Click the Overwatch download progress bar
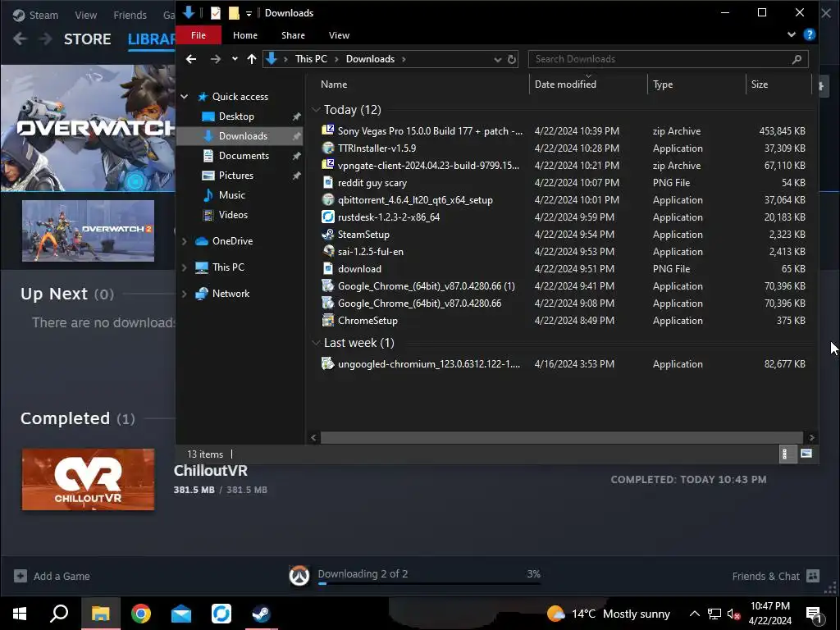 (x=429, y=583)
